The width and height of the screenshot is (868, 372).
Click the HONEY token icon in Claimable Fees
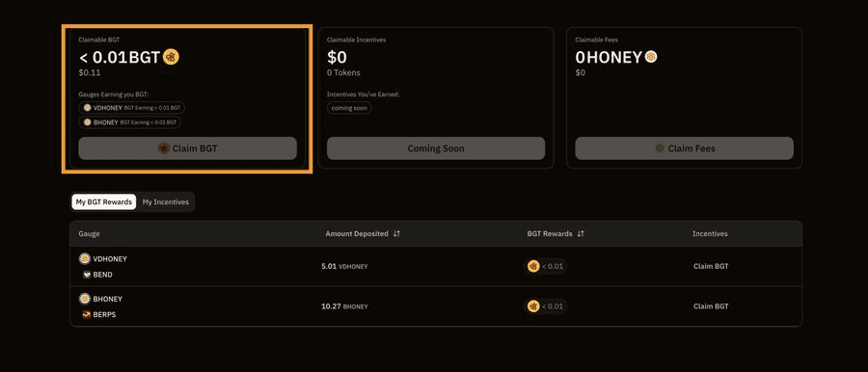651,57
